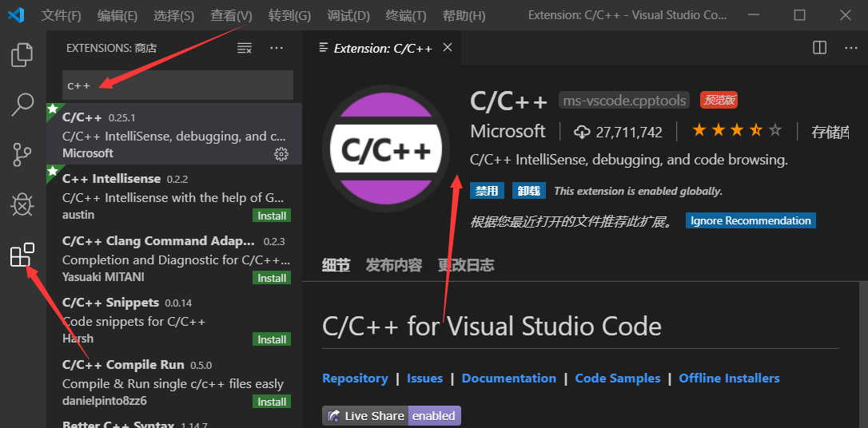Image resolution: width=868 pixels, height=428 pixels.
Task: Open editor more actions ellipsis
Action: (851, 48)
